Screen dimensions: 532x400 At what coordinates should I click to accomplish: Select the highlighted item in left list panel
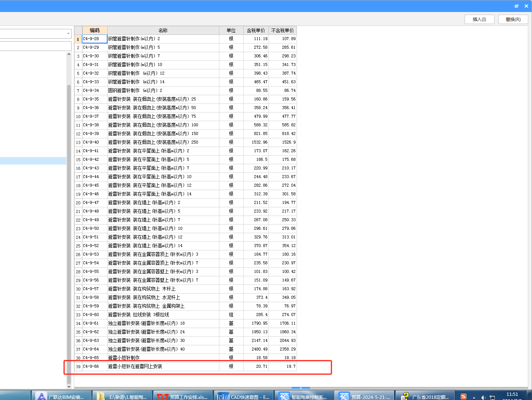point(33,161)
